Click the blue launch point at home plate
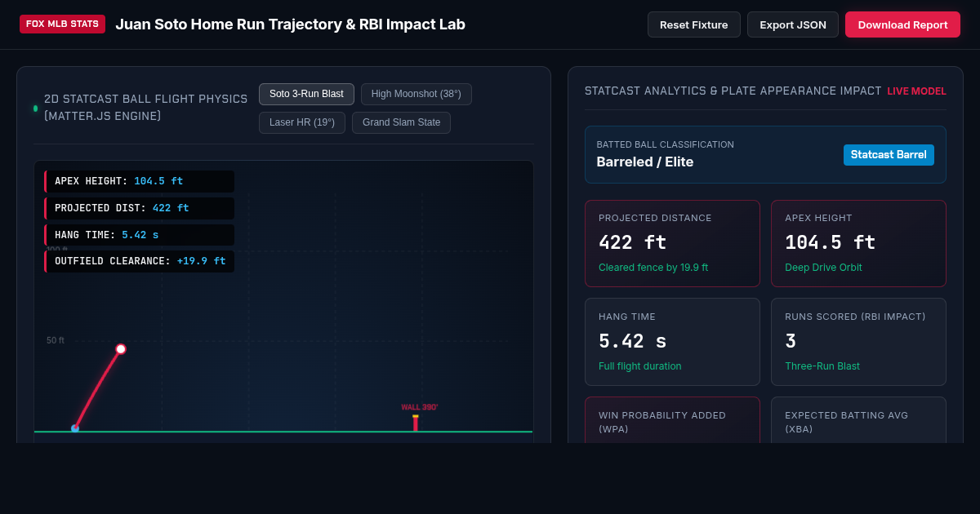Viewport: 980px width, 514px height. pyautogui.click(x=75, y=428)
